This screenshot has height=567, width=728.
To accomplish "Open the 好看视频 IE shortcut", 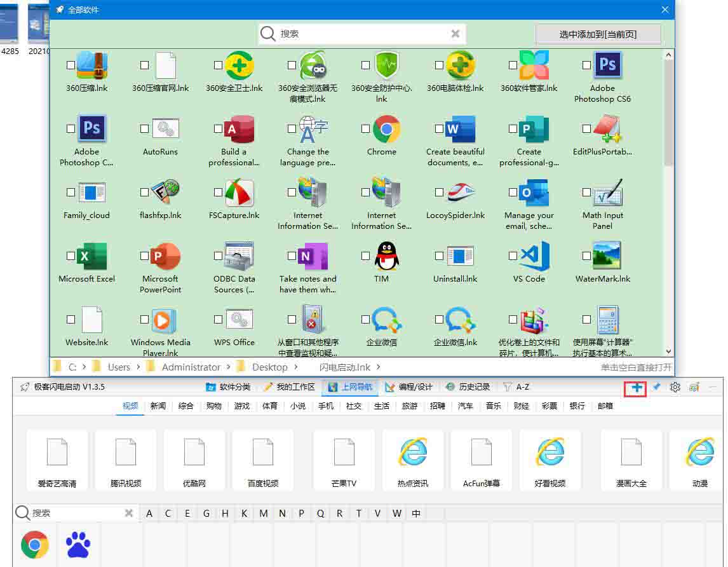I will pos(549,451).
